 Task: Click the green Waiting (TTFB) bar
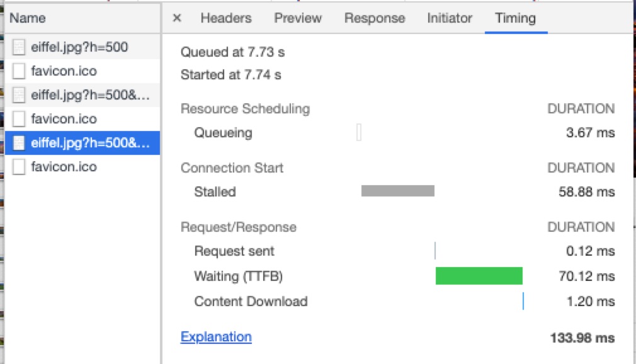[479, 276]
